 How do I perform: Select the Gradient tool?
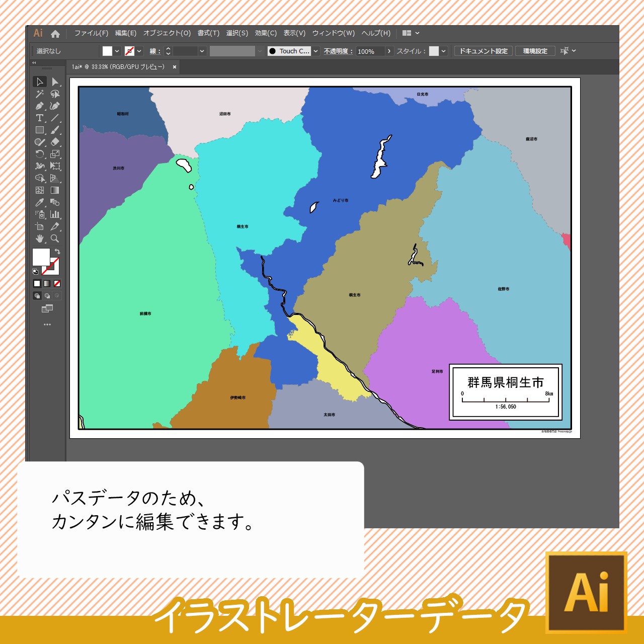pyautogui.click(x=55, y=190)
